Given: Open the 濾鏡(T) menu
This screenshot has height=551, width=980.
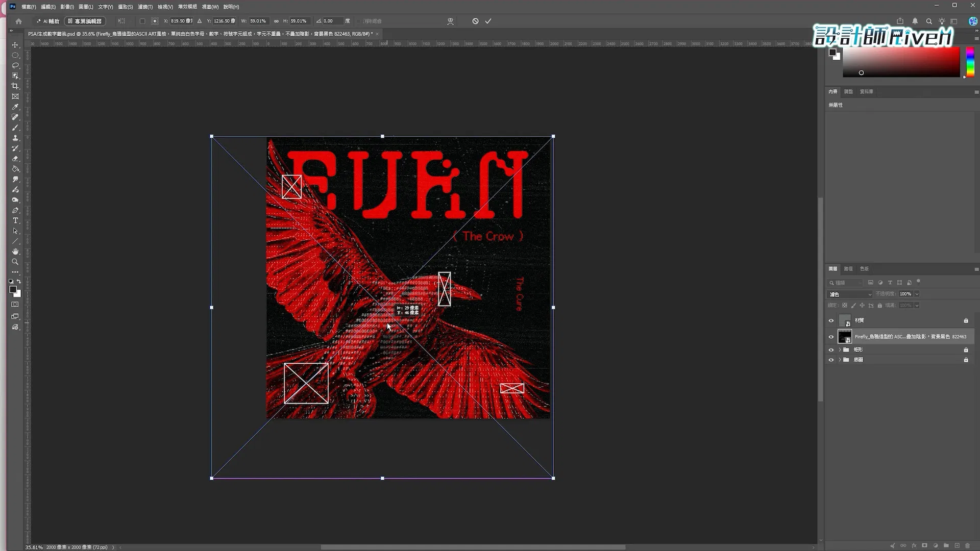Looking at the screenshot, I should 145,7.
